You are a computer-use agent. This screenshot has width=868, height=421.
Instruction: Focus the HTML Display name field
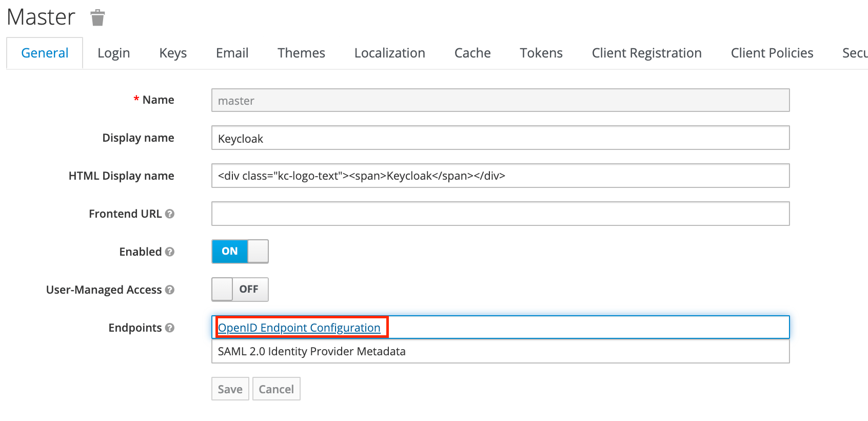[500, 176]
